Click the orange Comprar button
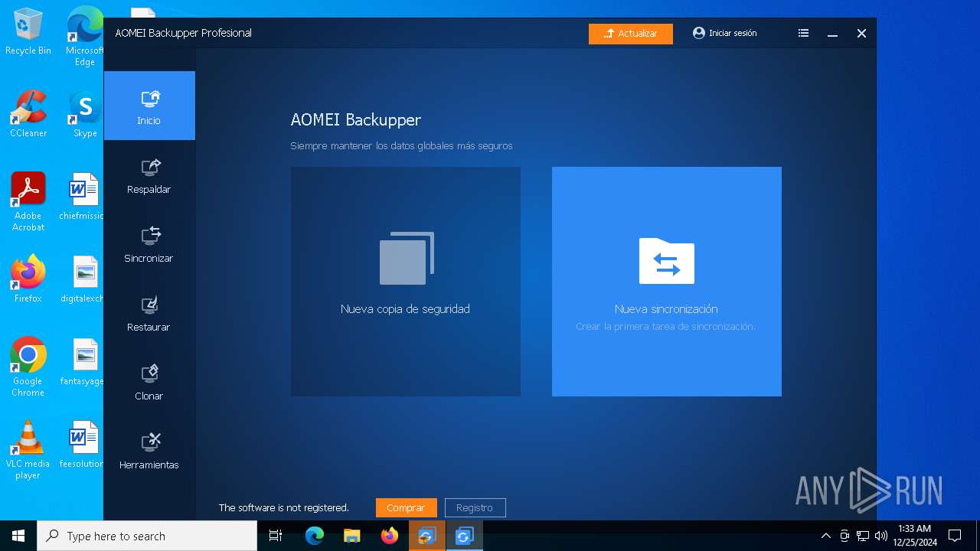 pyautogui.click(x=406, y=507)
